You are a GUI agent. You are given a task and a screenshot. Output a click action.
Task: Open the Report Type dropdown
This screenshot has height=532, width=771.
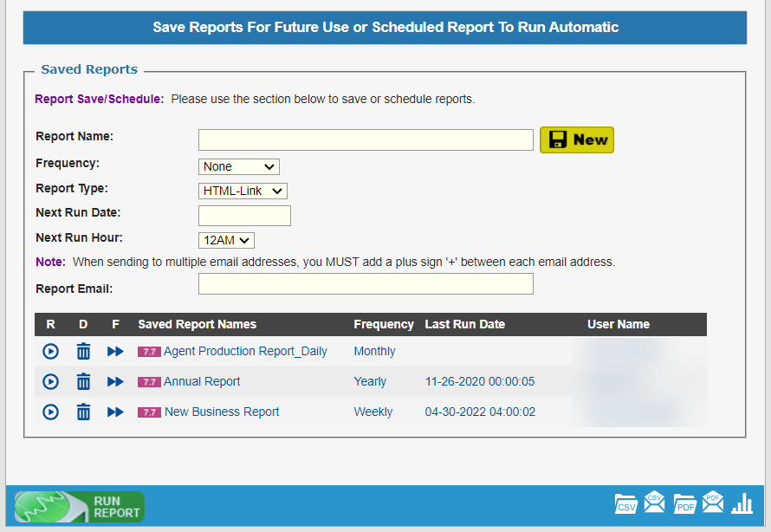pyautogui.click(x=243, y=191)
